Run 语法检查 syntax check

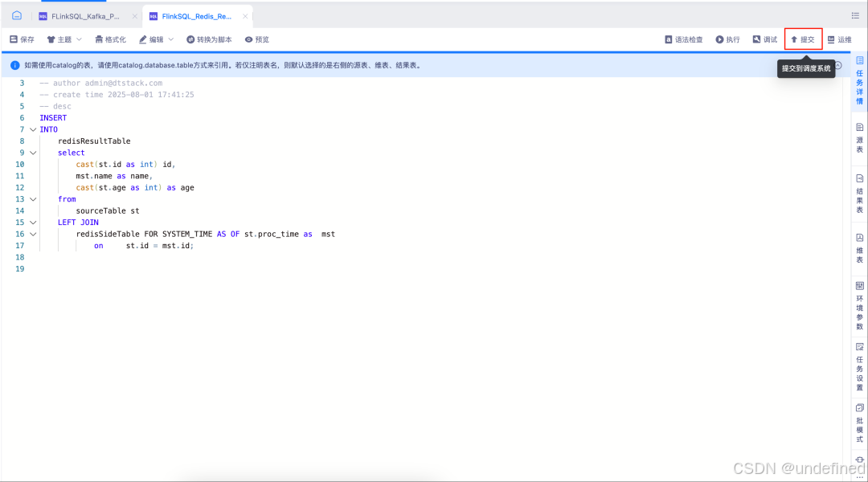684,39
